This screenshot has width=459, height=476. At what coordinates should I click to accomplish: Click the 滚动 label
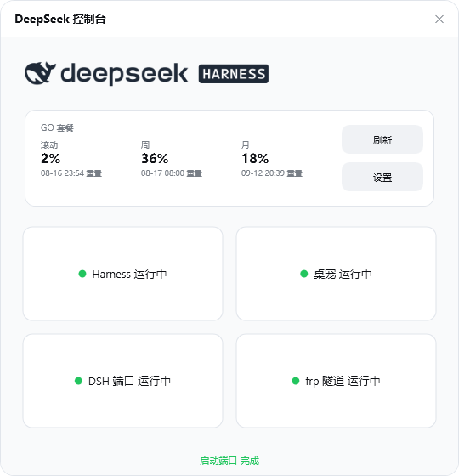[x=49, y=145]
